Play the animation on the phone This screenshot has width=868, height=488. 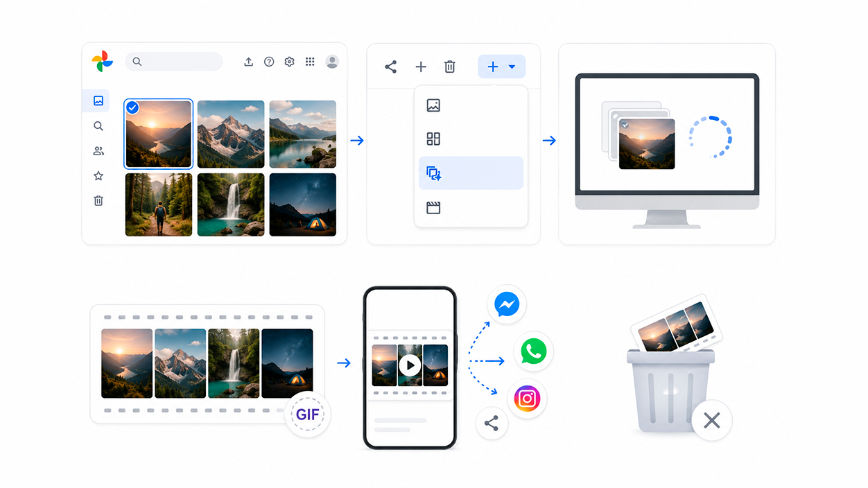click(x=410, y=365)
